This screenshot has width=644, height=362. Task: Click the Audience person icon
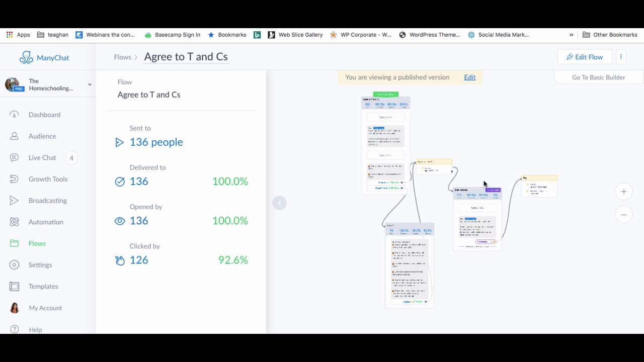14,136
